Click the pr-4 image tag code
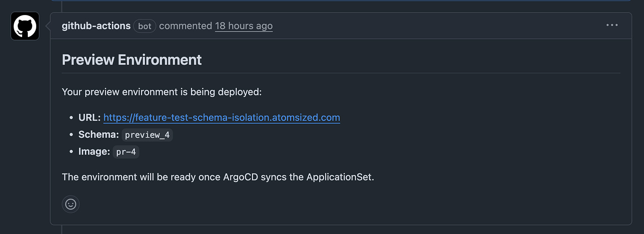 [x=126, y=152]
